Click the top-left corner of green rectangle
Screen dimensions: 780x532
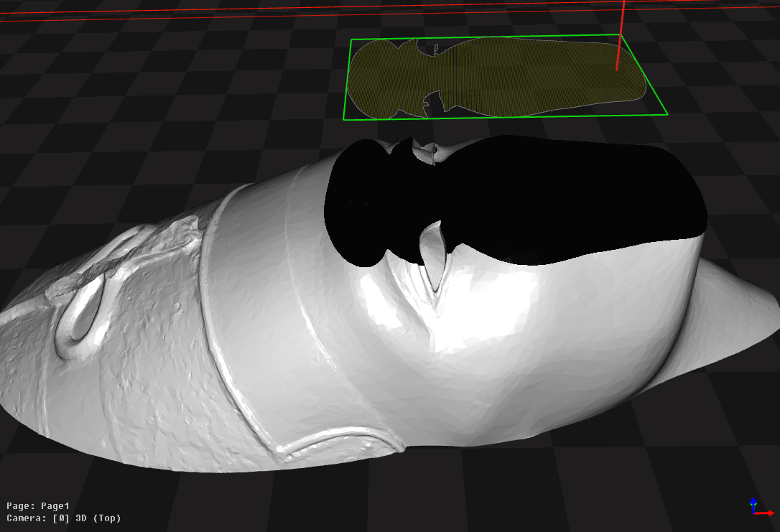tap(351, 40)
